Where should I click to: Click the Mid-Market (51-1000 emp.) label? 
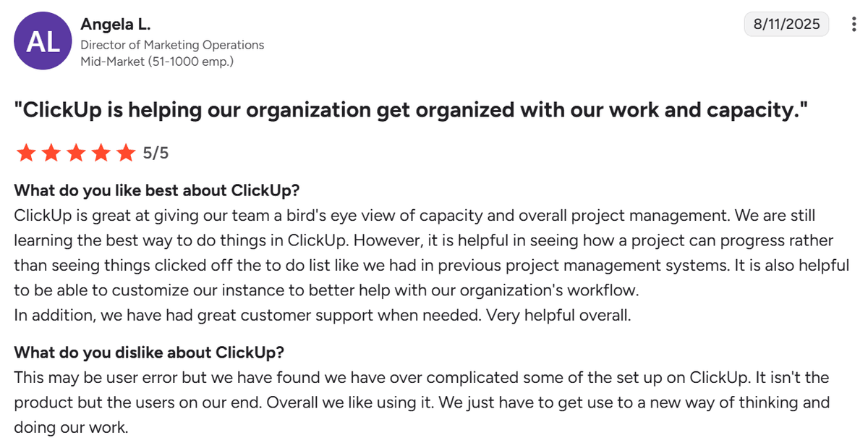coord(157,62)
